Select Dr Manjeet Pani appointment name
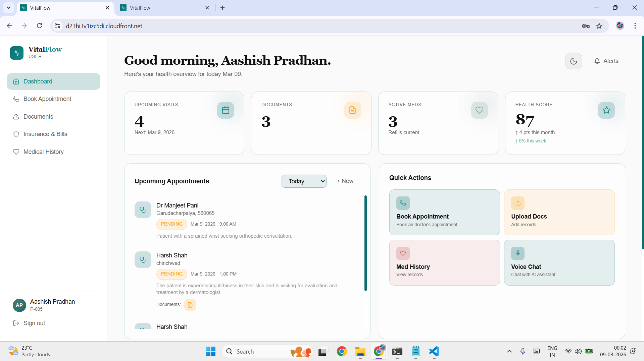Viewport: 644px width, 361px height. click(177, 205)
